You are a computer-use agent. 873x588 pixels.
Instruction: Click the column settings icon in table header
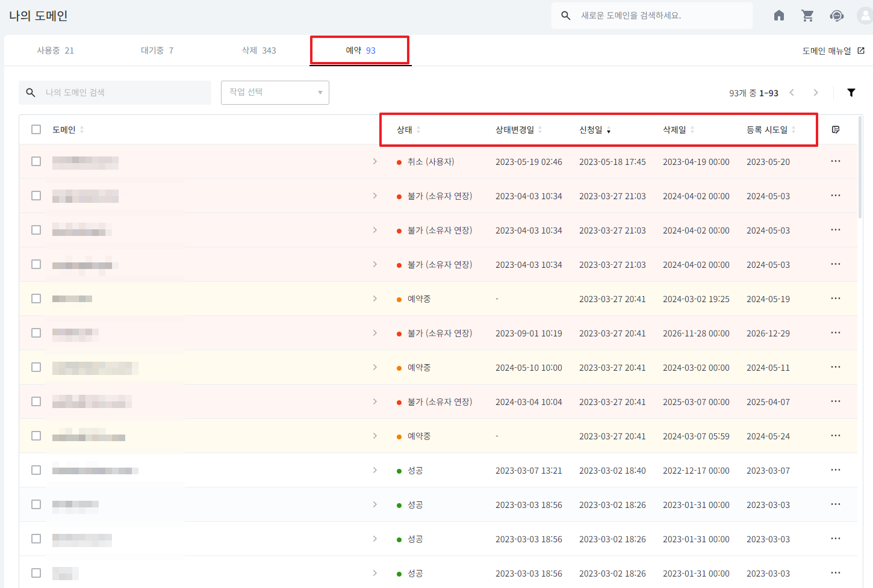coord(835,130)
